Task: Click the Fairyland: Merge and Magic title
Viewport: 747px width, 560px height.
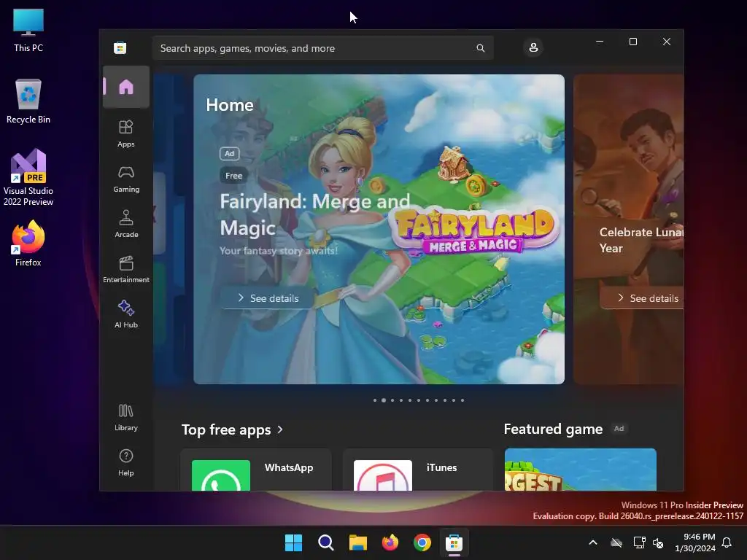Action: (x=314, y=214)
